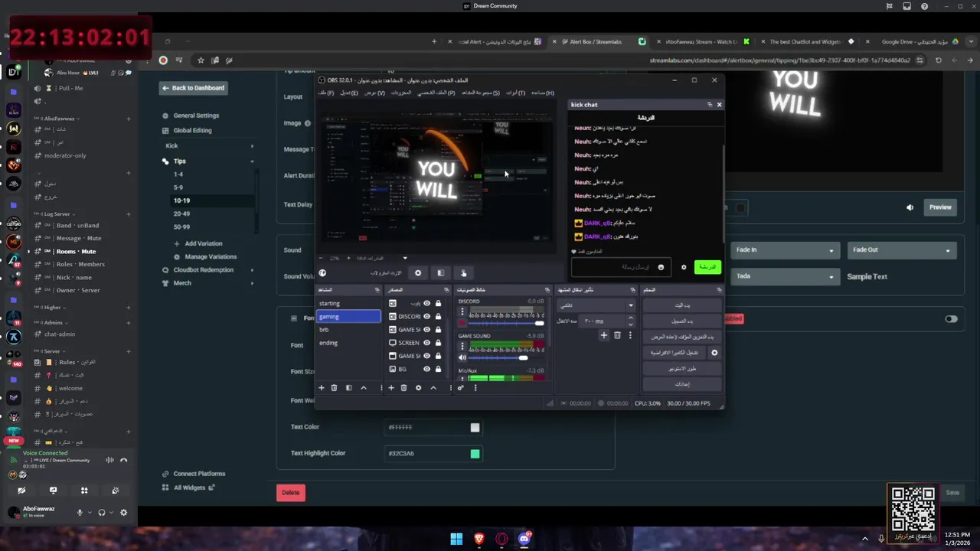Open OBS Help (H) menu
This screenshot has width=980, height=551.
(x=542, y=93)
